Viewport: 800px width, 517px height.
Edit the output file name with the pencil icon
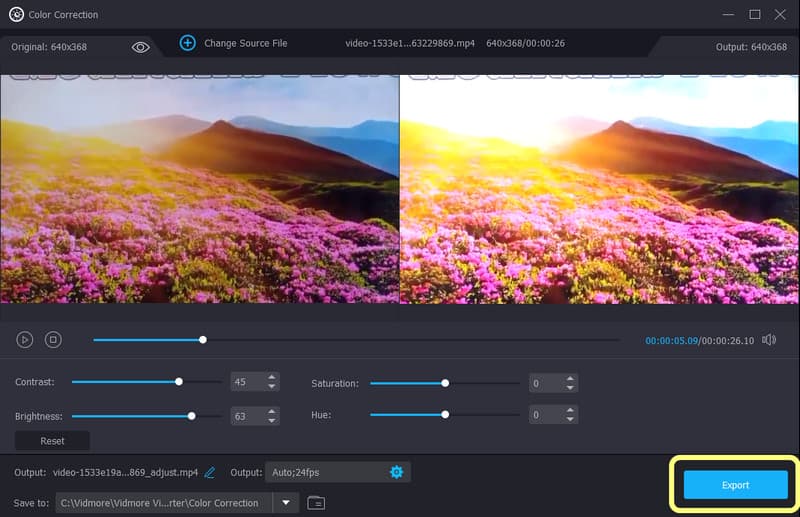(210, 472)
